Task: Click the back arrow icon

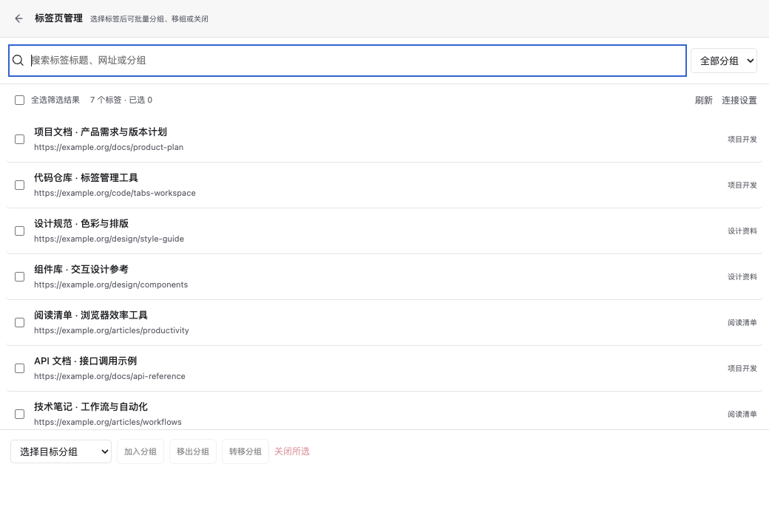Action: 18,18
